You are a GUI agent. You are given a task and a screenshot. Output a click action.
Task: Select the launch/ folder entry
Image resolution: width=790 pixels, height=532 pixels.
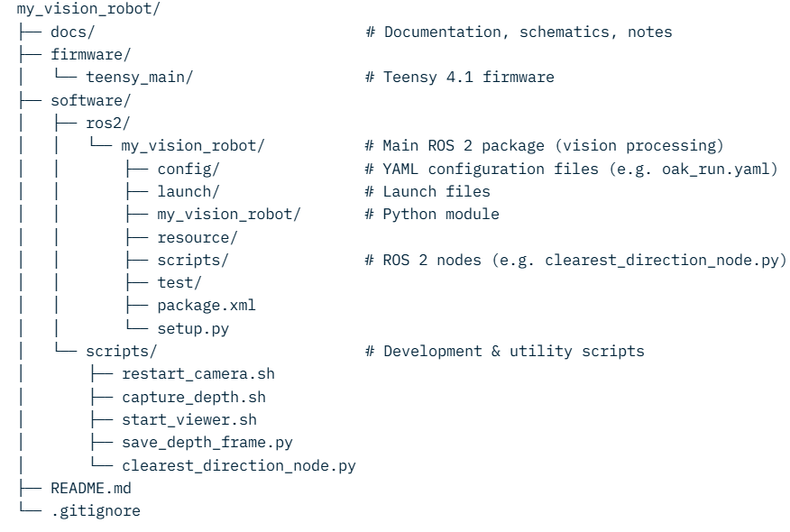click(188, 191)
